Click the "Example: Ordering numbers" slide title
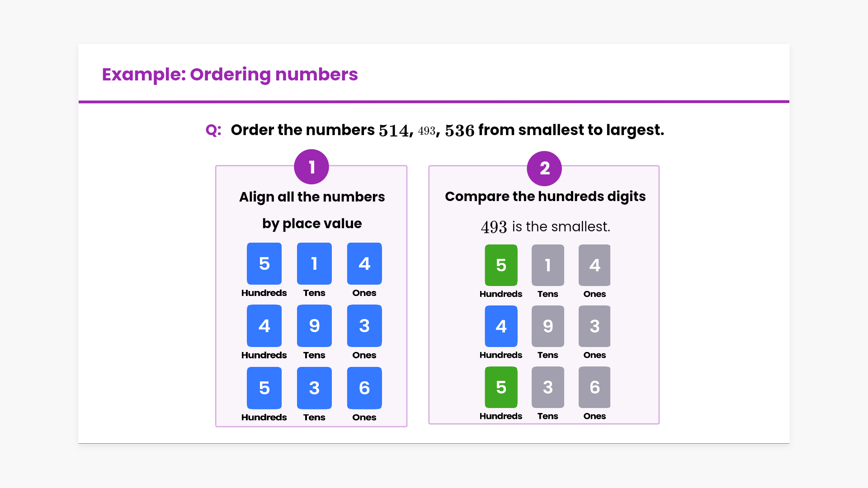868x488 pixels. click(x=230, y=75)
